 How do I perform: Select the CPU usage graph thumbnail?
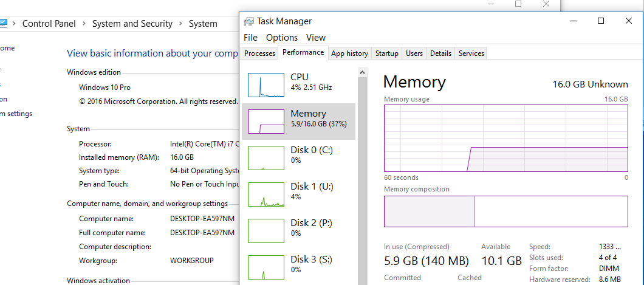pyautogui.click(x=266, y=85)
